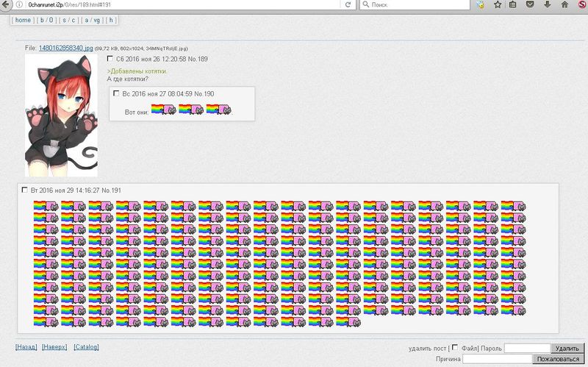Click the file info text 34MNqTRsljE.jpg
588x367 pixels.
click(x=166, y=49)
